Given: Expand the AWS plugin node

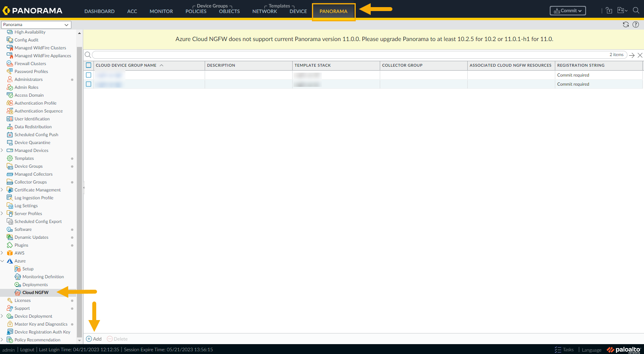Looking at the screenshot, I should click(x=2, y=253).
